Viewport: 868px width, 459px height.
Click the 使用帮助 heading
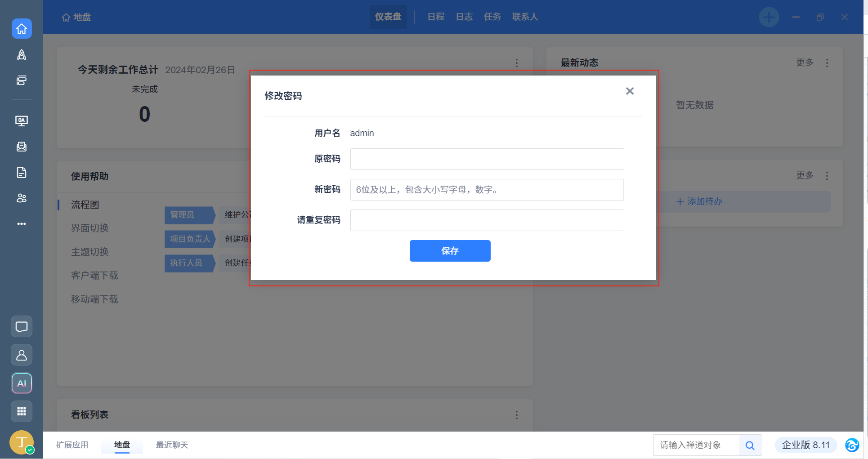90,177
